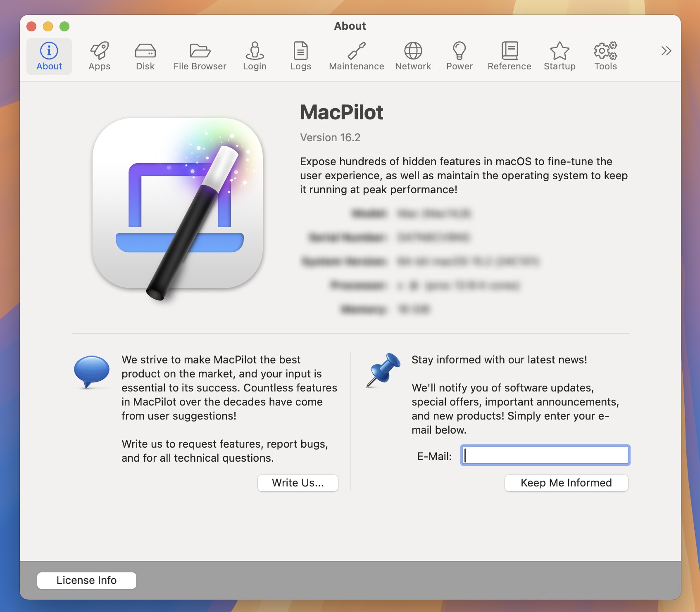Screen dimensions: 700x612
Task: Click the MacPilot heading text
Action: (342, 112)
